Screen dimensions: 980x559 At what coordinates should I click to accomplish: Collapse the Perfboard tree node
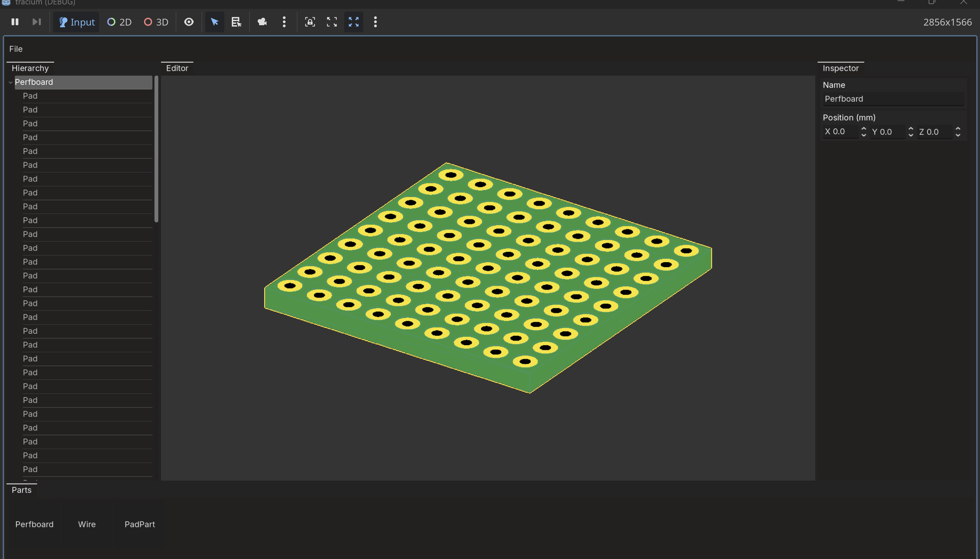(x=10, y=82)
